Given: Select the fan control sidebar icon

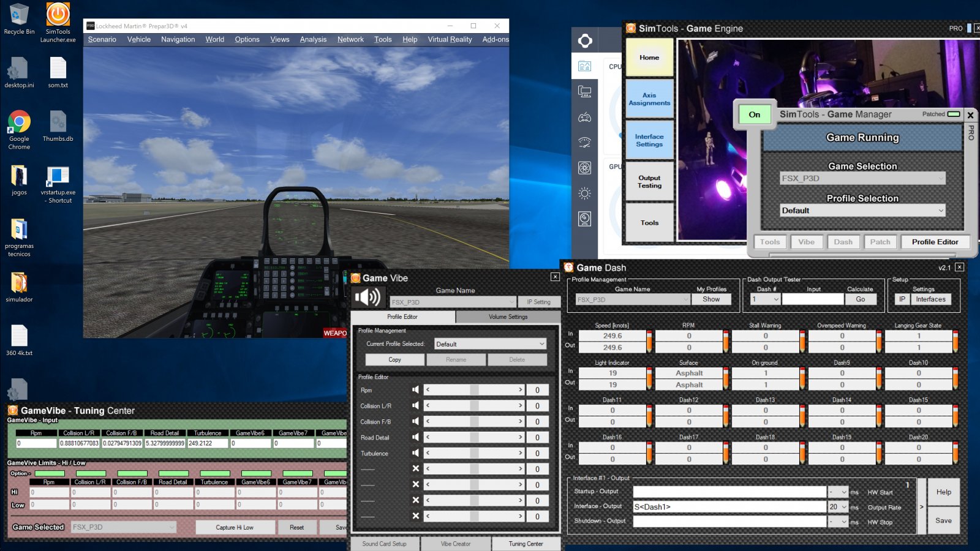Looking at the screenshot, I should pos(585,168).
